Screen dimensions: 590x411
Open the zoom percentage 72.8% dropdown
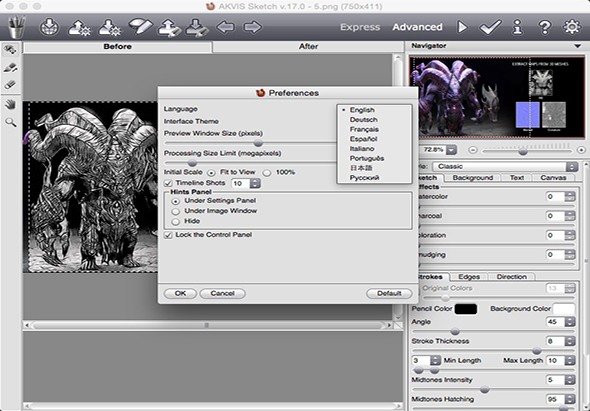[x=452, y=150]
